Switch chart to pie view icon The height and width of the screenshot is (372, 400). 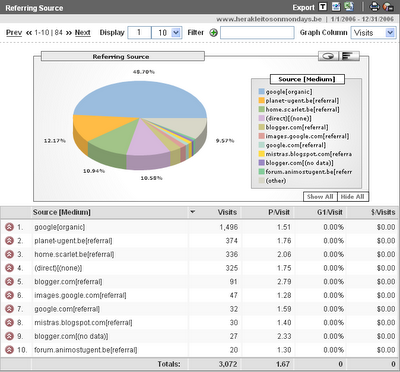tap(328, 56)
